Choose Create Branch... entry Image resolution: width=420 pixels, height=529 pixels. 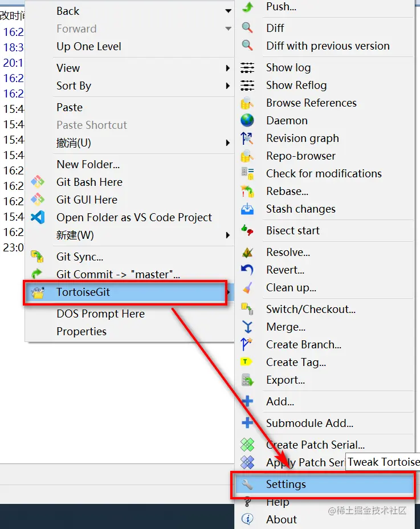coord(304,344)
